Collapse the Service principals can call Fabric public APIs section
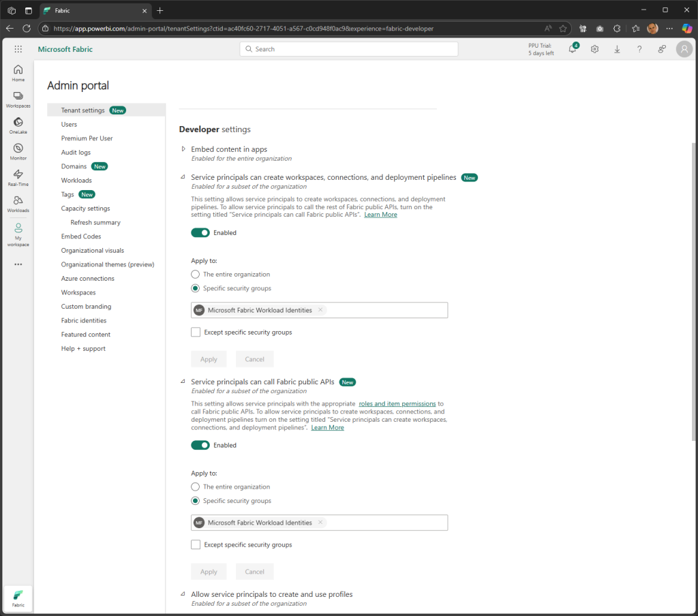This screenshot has width=698, height=616. click(183, 382)
